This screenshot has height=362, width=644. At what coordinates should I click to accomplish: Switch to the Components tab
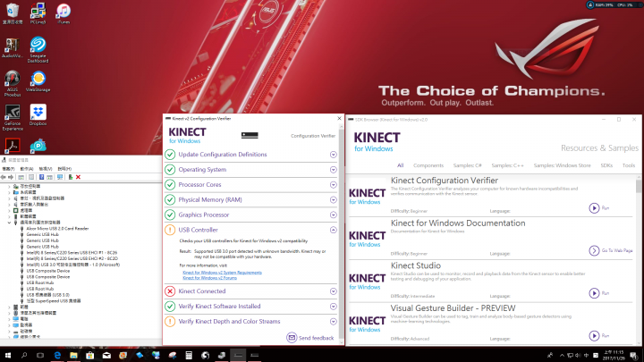[428, 165]
